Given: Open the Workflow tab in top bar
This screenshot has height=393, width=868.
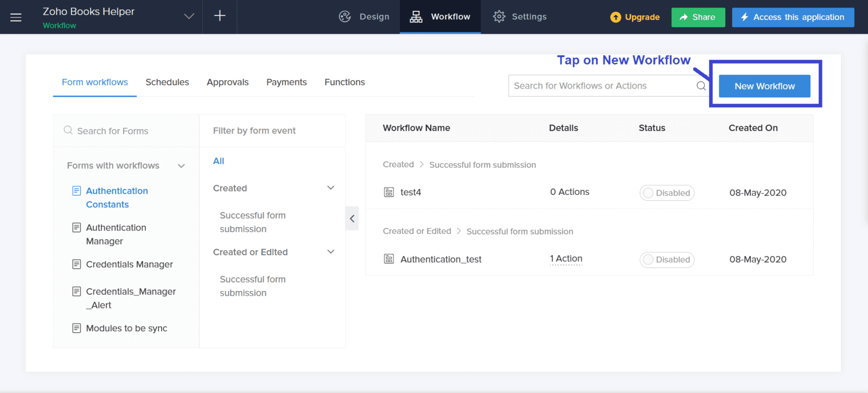Looking at the screenshot, I should (x=440, y=17).
